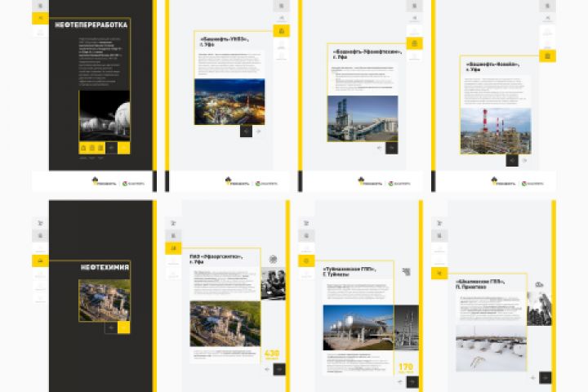Click the light forward arrow on the Башнефть-УНПЗ screen
This screenshot has width=588, height=392.
coord(258,131)
